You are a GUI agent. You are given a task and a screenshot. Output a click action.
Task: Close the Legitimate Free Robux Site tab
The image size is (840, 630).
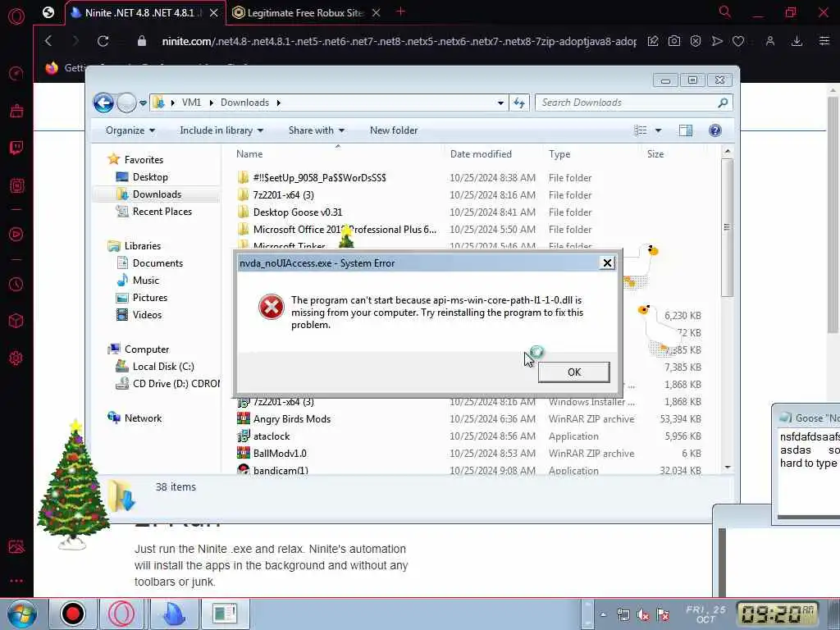pos(376,13)
